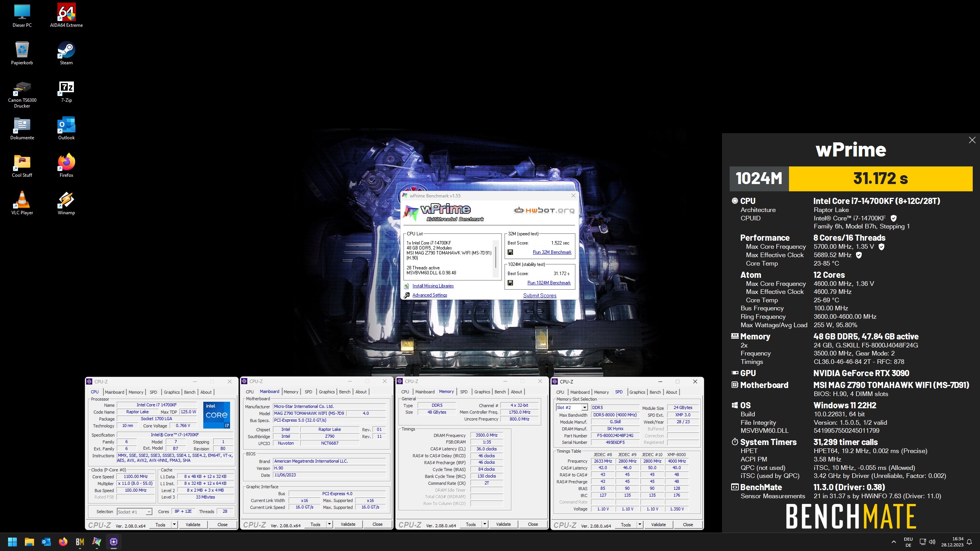Switch to wPrime in the taskbar
The height and width of the screenshot is (551, 980).
[97, 542]
